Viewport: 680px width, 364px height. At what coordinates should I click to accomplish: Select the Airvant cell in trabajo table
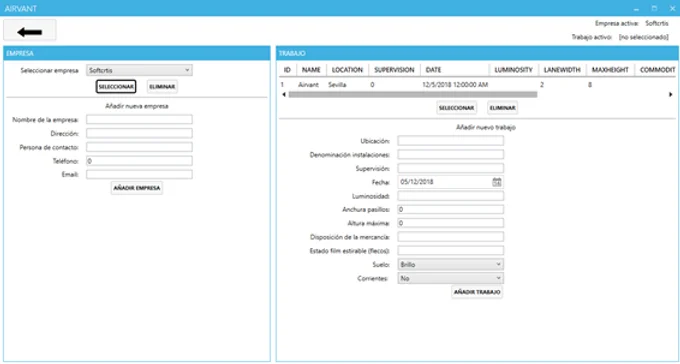pos(308,85)
